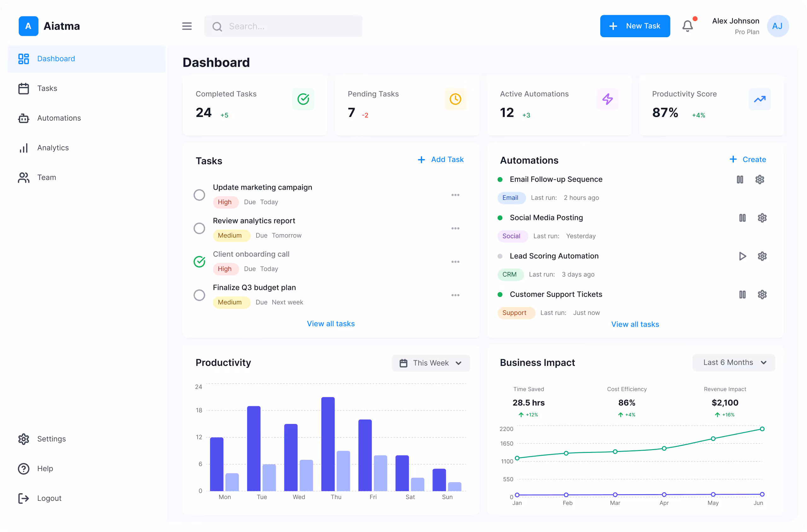
Task: Click Pending Tasks clock icon
Action: coord(455,99)
